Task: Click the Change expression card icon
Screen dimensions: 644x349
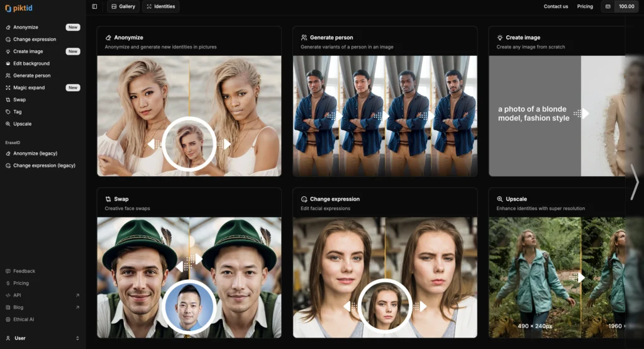Action: click(x=304, y=199)
